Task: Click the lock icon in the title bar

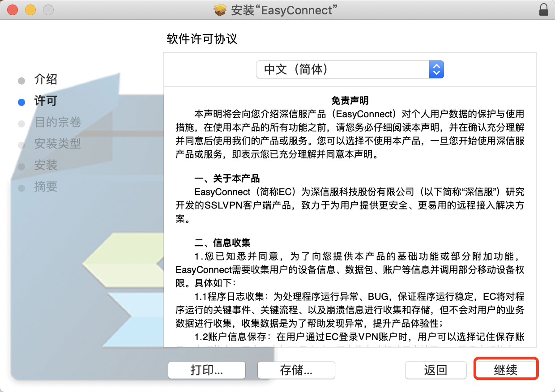Action: pos(543,9)
